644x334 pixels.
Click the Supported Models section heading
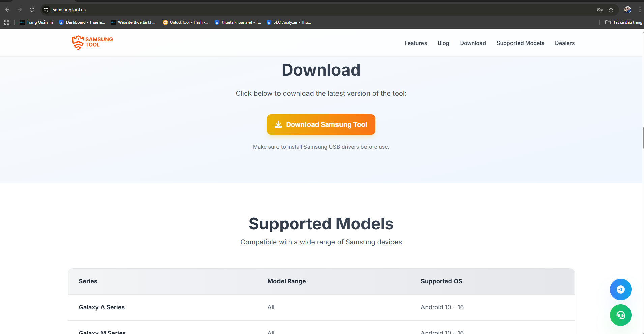click(321, 224)
